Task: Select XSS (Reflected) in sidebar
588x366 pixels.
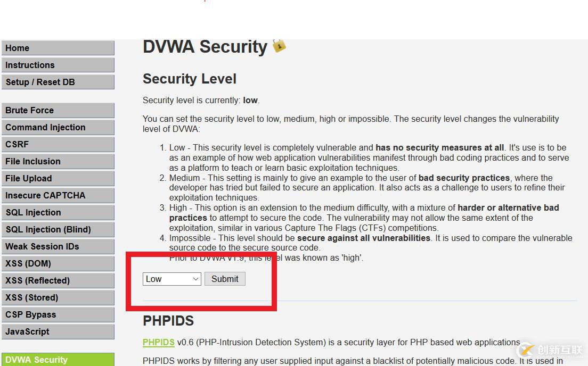Action: click(58, 280)
